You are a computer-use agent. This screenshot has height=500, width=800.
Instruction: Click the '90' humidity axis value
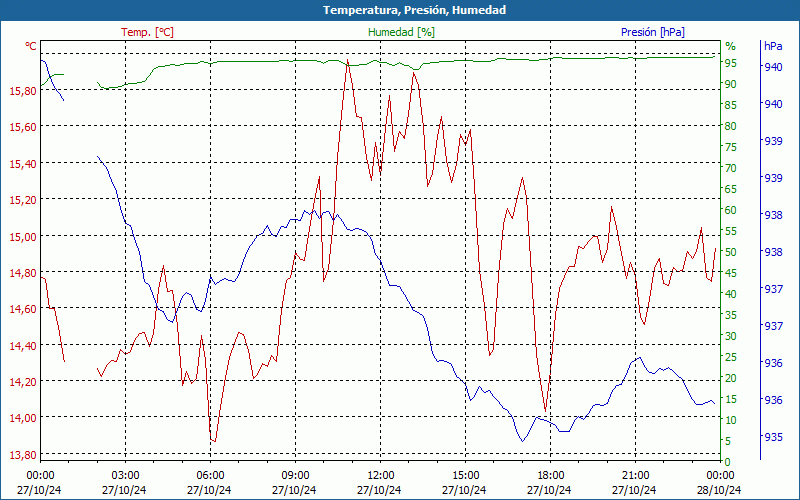(731, 84)
